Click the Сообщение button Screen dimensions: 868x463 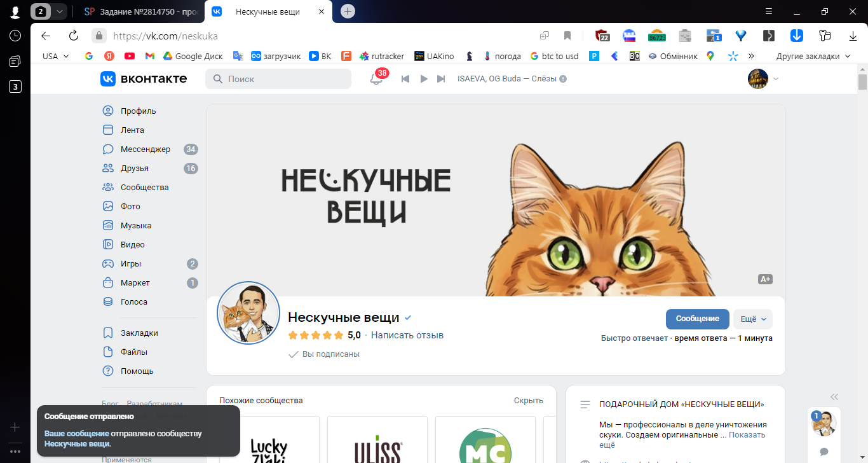pos(698,319)
